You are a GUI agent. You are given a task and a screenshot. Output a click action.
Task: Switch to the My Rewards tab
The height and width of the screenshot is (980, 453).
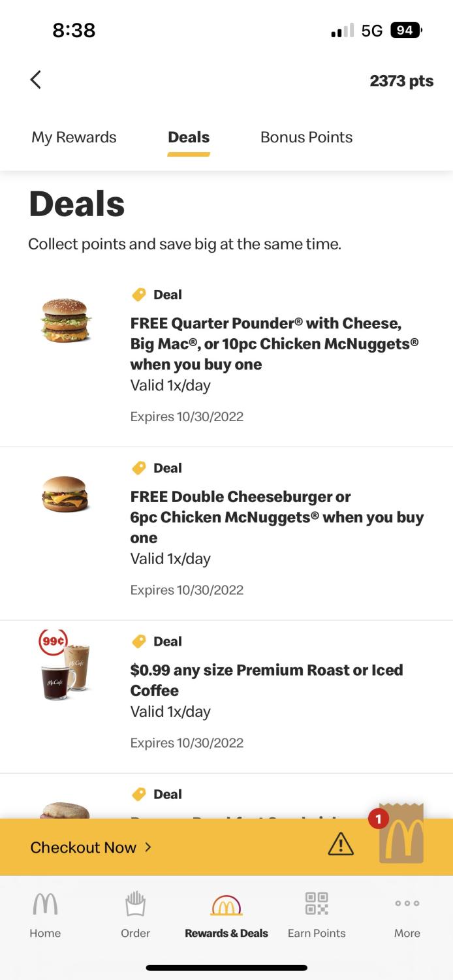74,137
